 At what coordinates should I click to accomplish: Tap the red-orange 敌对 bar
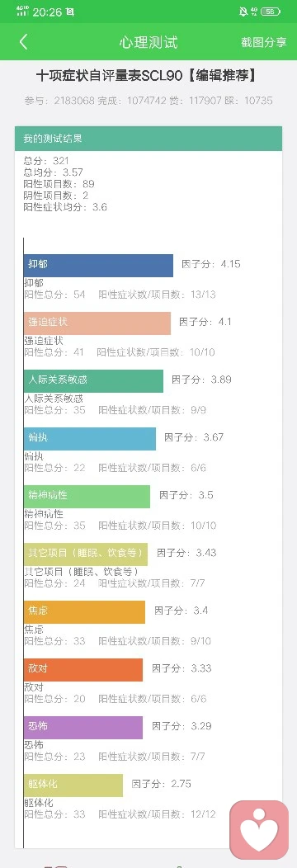point(83,670)
